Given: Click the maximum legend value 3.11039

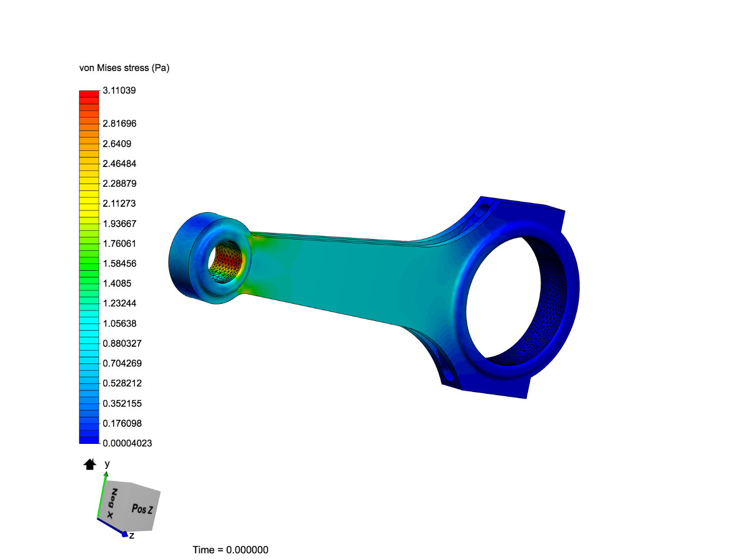Looking at the screenshot, I should point(119,90).
